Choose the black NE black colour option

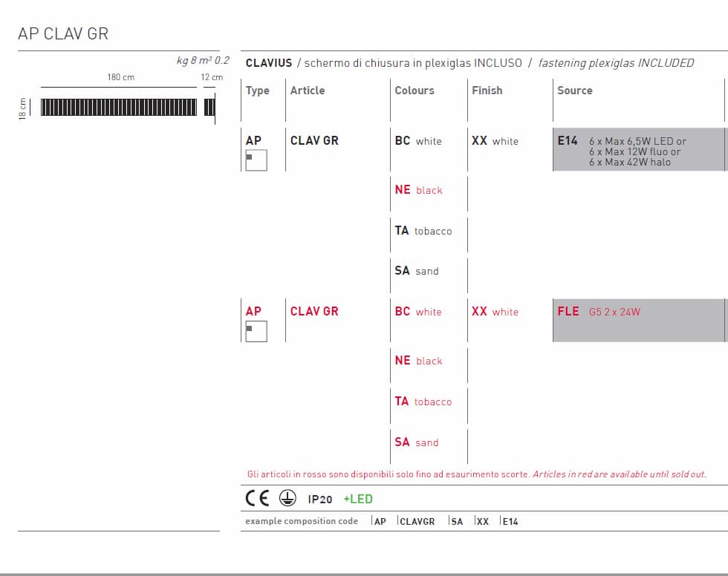(418, 190)
